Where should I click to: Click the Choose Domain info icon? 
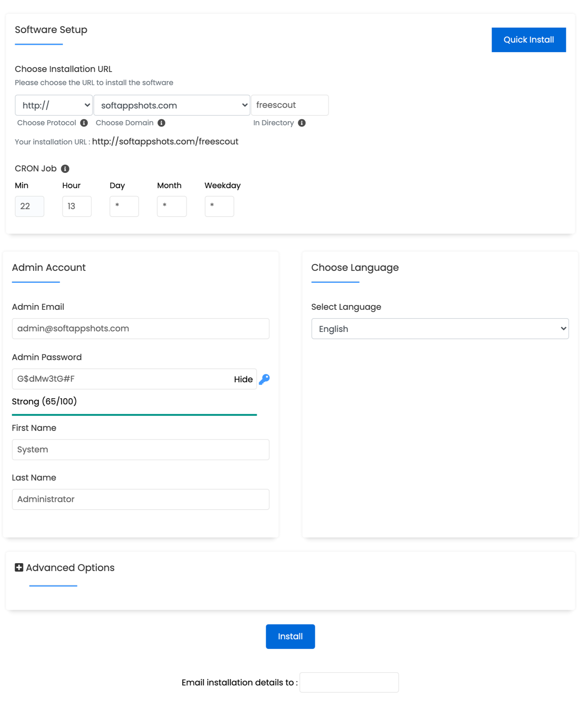click(161, 123)
